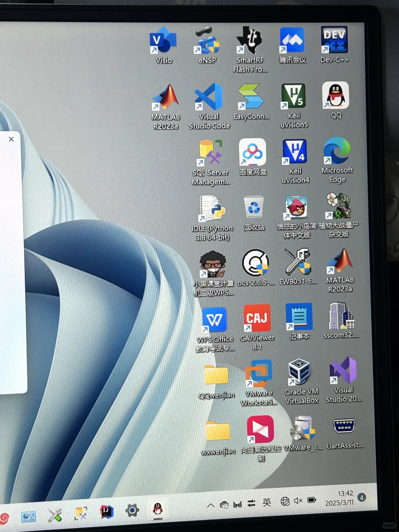Open the 百度网盘 desktop icon
The image size is (399, 532).
click(x=253, y=157)
